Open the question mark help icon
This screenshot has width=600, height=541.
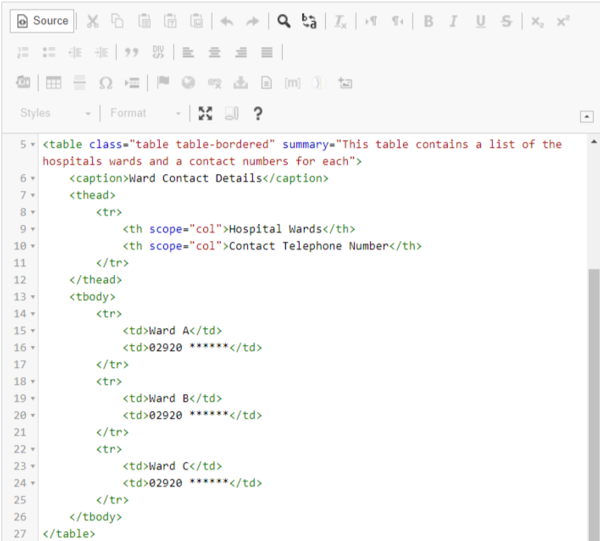coord(258,113)
